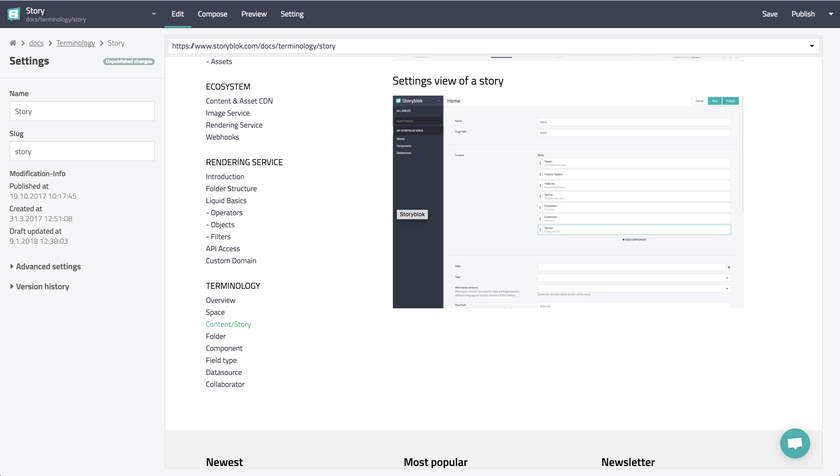Screen dimensions: 840x476
Task: Open the Space terminology link
Action: (215, 312)
